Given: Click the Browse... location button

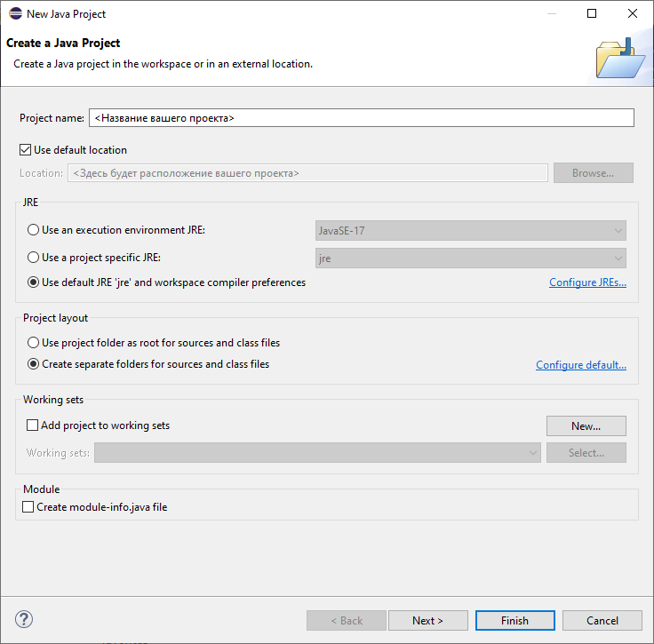Looking at the screenshot, I should click(x=593, y=173).
